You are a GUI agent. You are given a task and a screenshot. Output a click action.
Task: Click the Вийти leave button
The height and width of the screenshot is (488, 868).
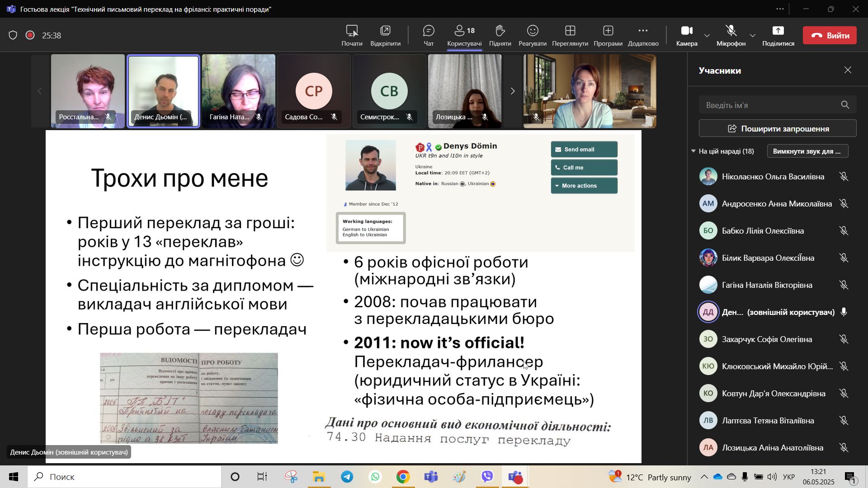[830, 35]
